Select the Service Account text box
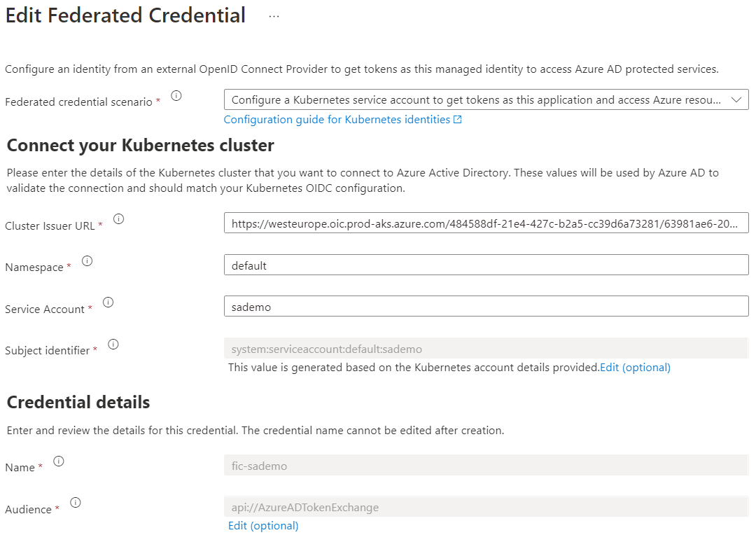Image resolution: width=756 pixels, height=535 pixels. (x=486, y=306)
